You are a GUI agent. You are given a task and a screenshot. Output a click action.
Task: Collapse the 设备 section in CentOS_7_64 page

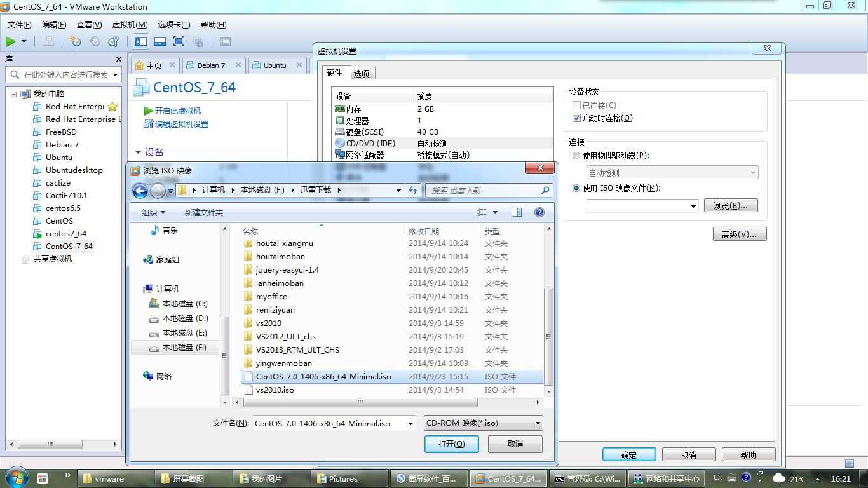pyautogui.click(x=139, y=152)
